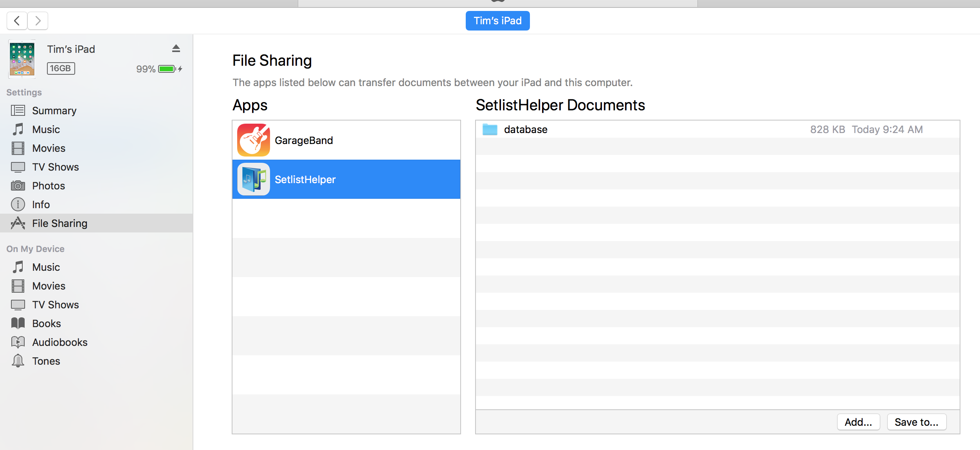Viewport: 980px width, 450px height.
Task: Click the Save to... button
Action: pyautogui.click(x=917, y=422)
